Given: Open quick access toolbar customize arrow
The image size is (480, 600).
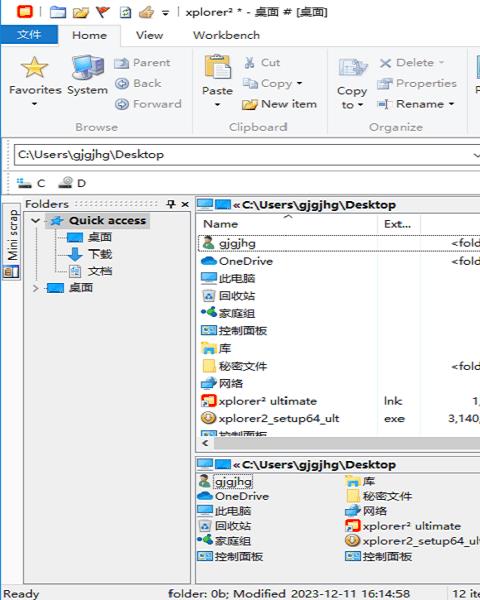Looking at the screenshot, I should click(165, 13).
